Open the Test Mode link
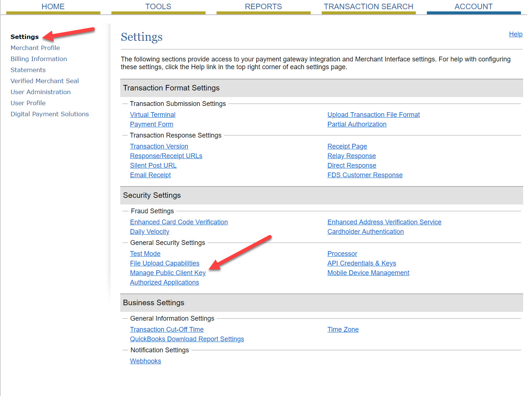532x399 pixels. click(145, 254)
